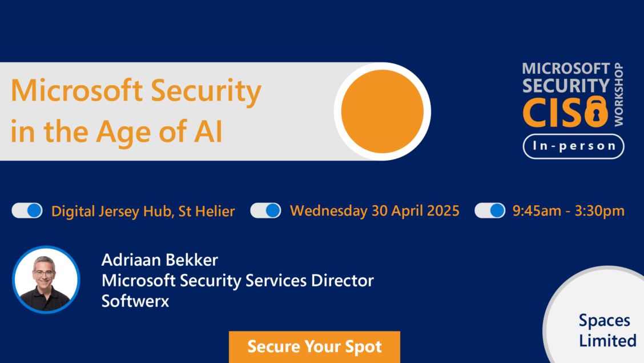Select the Digital Jersey Hub, St Helier text
The height and width of the screenshot is (363, 644).
(x=143, y=212)
